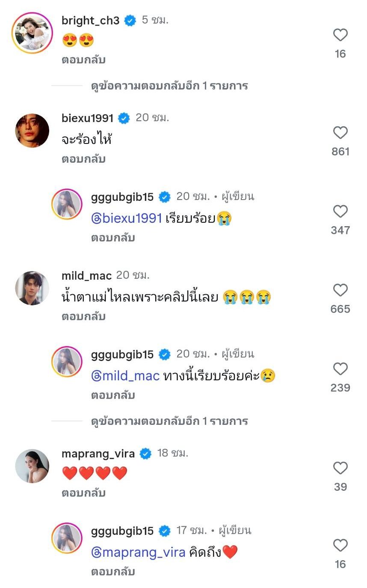Open the @maprang_vira mention link

pos(138,552)
